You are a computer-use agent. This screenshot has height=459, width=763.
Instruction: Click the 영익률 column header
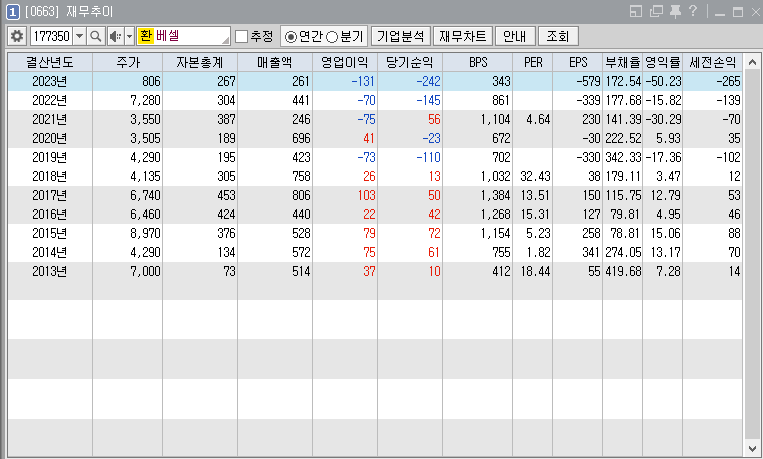click(x=663, y=62)
